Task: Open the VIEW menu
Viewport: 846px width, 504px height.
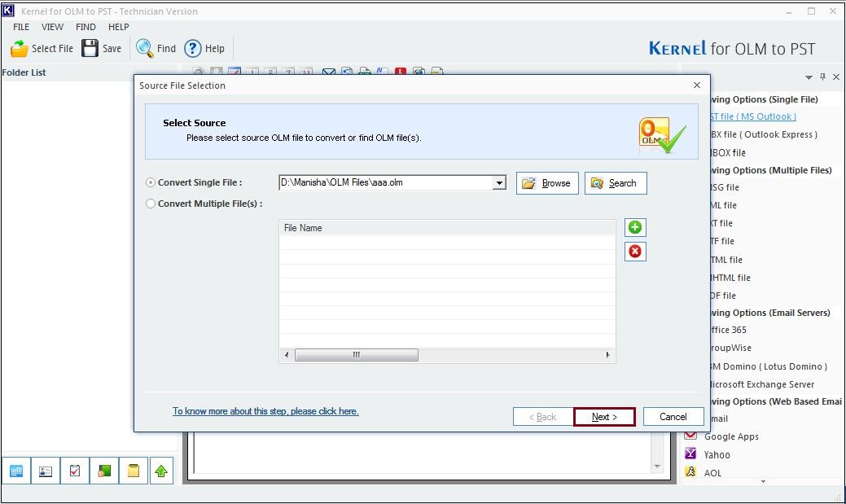Action: point(52,26)
